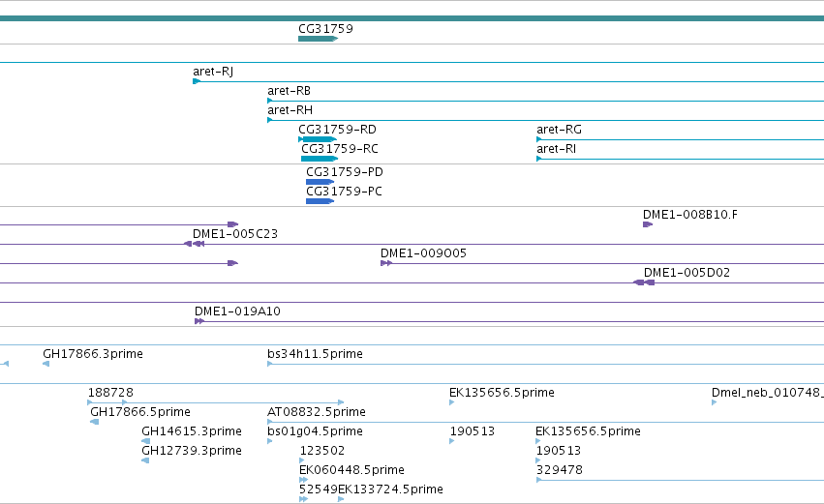Click the blue CG31759-PD protein bar

320,182
